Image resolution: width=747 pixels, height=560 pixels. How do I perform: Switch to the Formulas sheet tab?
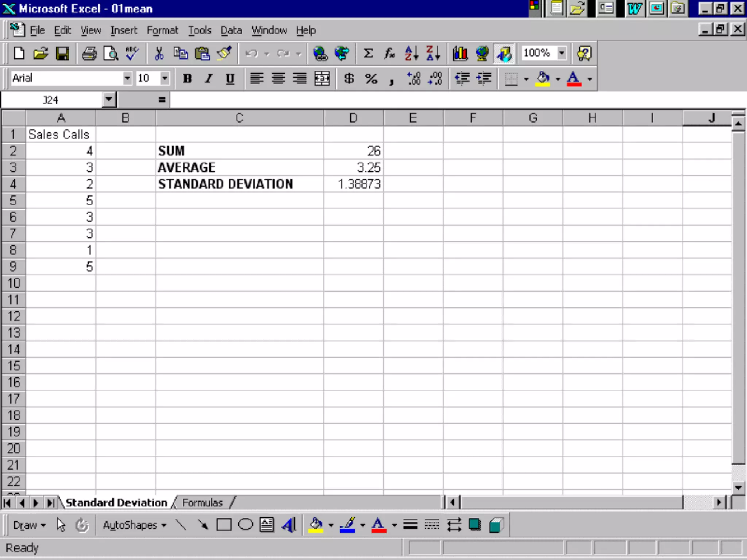(202, 503)
